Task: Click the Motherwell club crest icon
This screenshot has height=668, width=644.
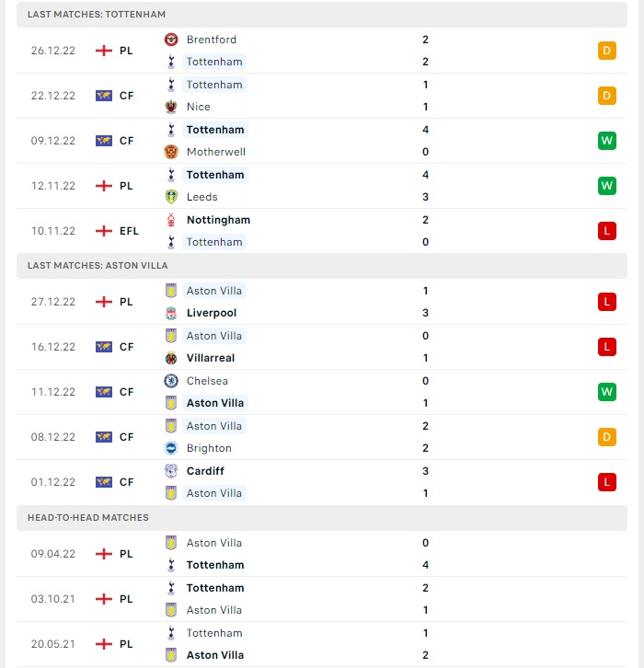Action: (171, 152)
